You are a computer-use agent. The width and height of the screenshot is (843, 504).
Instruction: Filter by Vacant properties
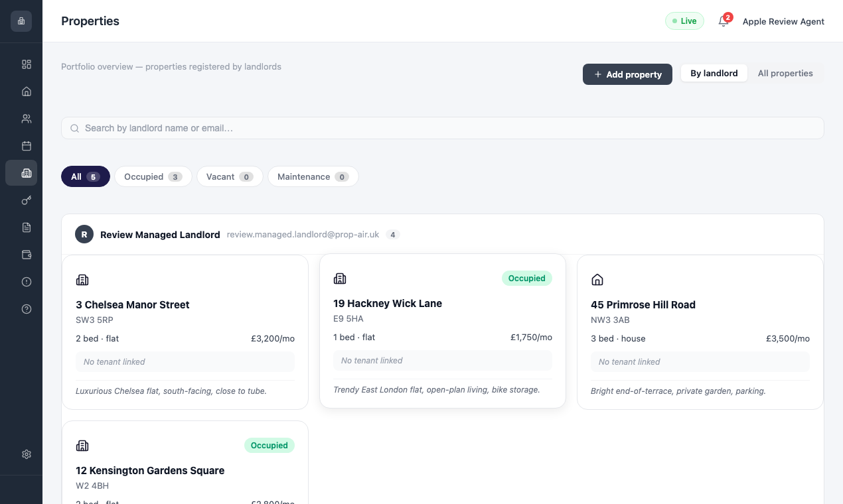230,176
